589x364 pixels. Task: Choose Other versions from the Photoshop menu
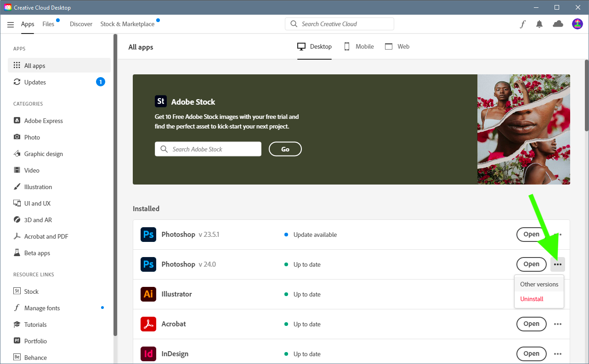[x=539, y=284]
